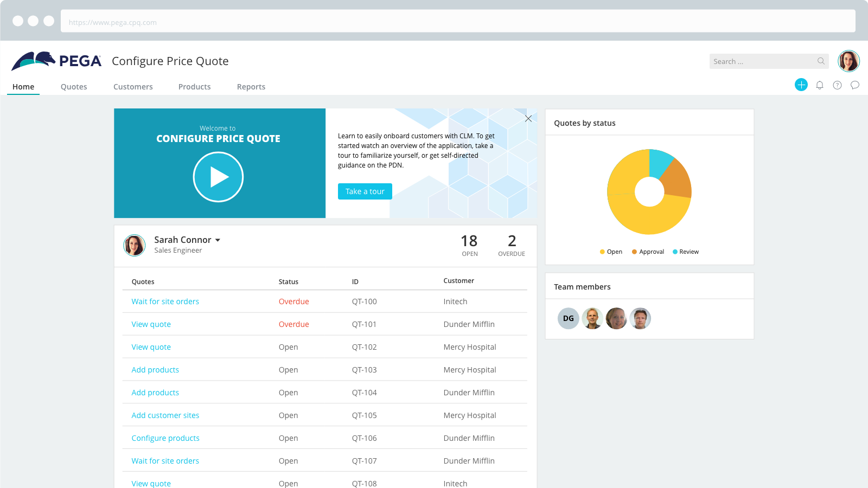This screenshot has width=868, height=488.
Task: Open View quote link for QT-102
Action: tap(151, 347)
